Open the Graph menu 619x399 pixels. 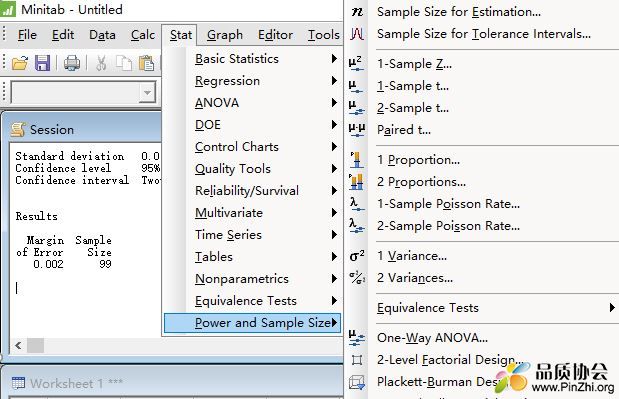225,35
